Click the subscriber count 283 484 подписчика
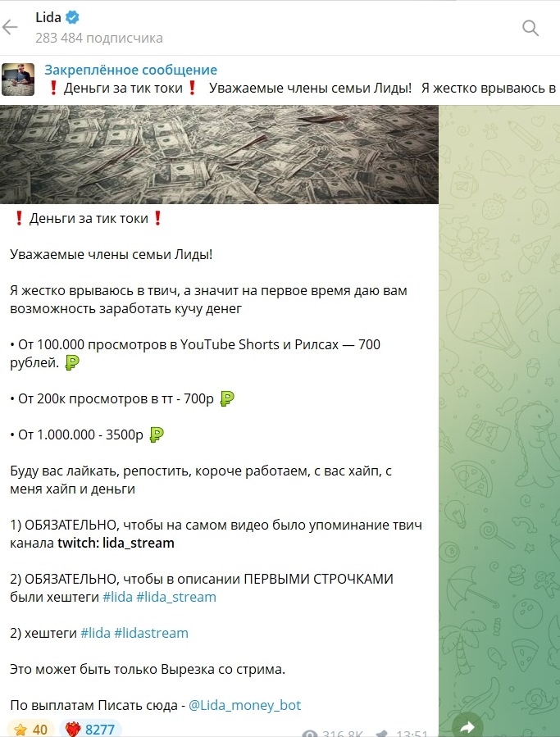 point(99,38)
